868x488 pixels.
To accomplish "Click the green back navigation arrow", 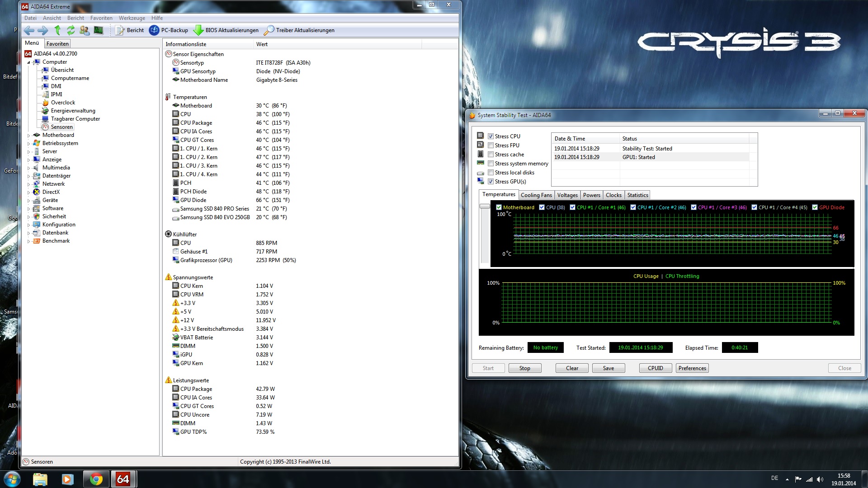I will pyautogui.click(x=29, y=30).
